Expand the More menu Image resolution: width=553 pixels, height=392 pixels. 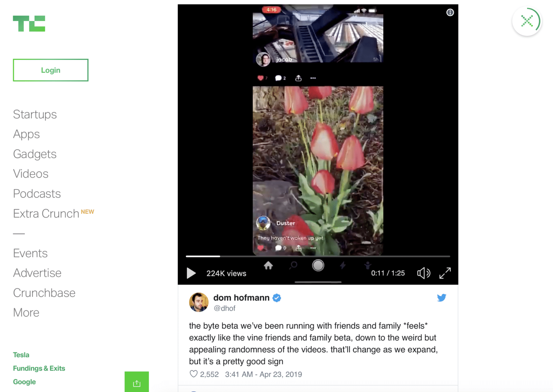tap(26, 313)
